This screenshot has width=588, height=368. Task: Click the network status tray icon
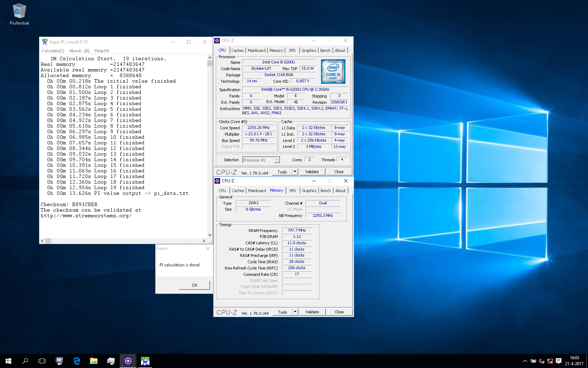[x=550, y=361]
